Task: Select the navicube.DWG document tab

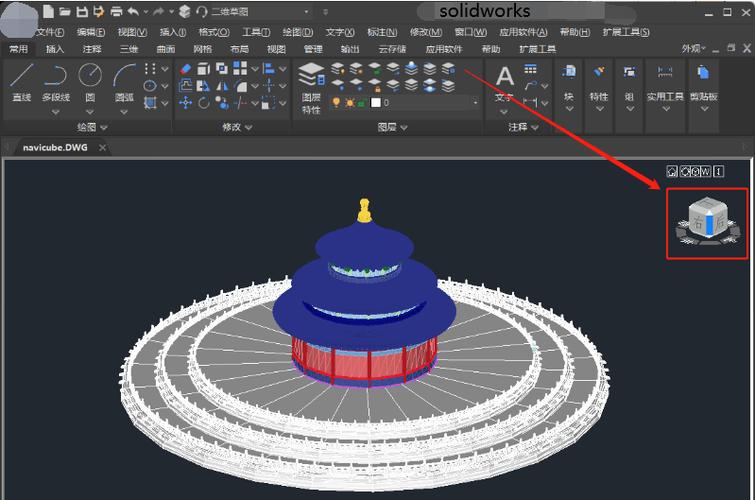Action: 55,147
